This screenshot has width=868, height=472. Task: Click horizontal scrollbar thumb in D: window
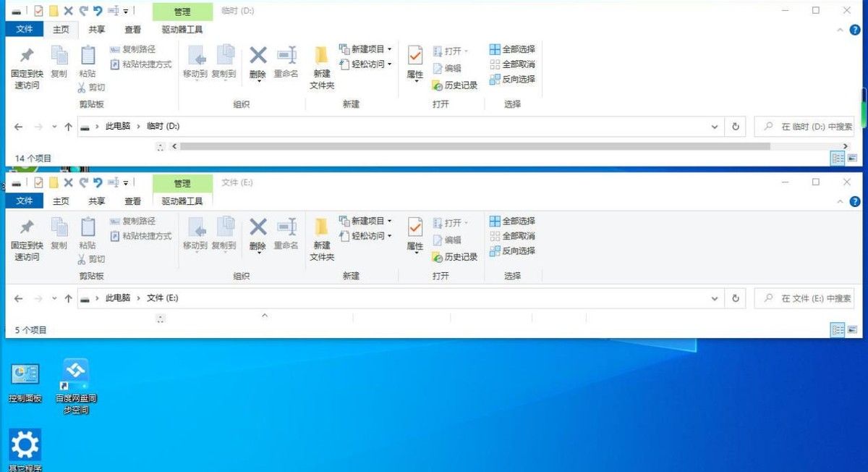click(x=475, y=146)
